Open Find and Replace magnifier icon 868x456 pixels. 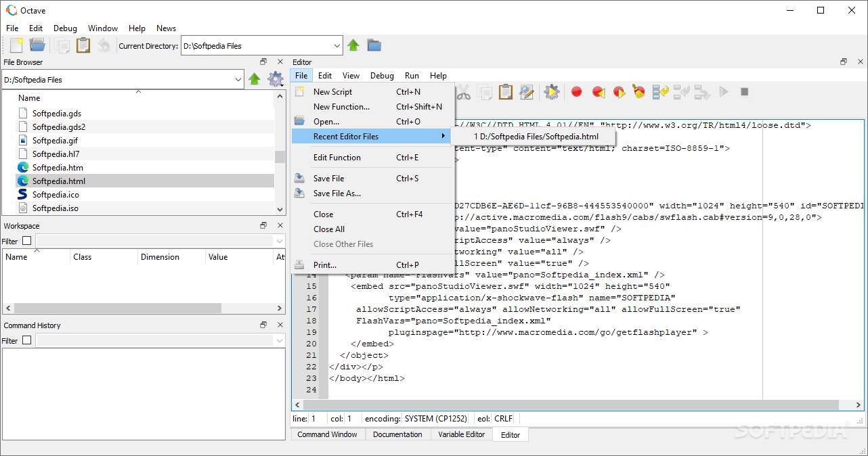click(x=527, y=92)
